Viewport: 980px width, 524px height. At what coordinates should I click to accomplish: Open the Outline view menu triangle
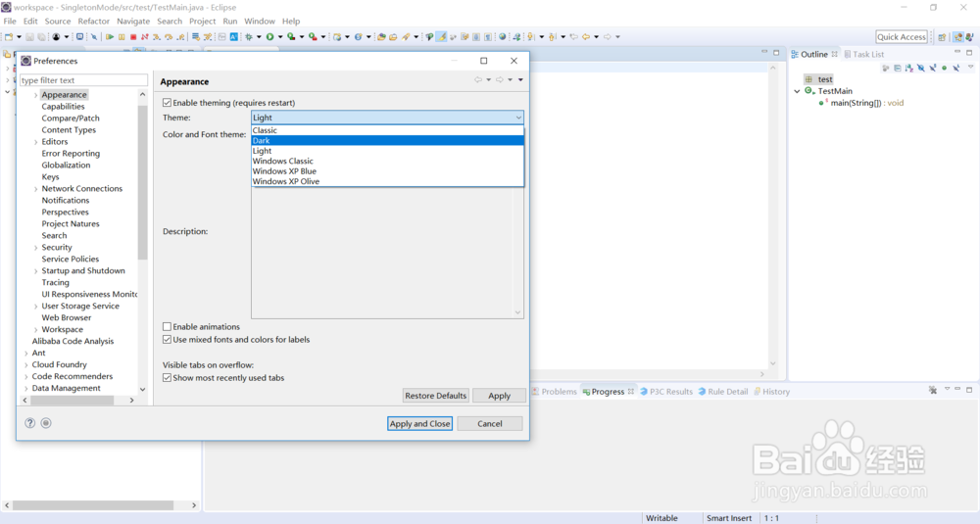(970, 67)
